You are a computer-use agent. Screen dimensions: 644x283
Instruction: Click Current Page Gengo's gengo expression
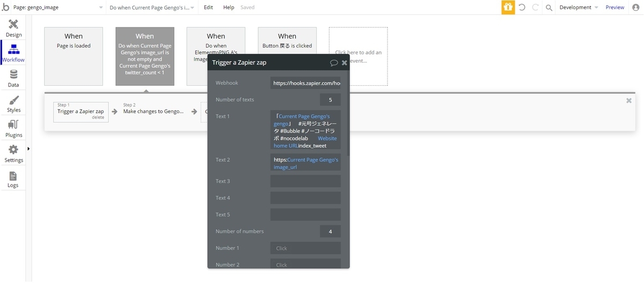302,120
